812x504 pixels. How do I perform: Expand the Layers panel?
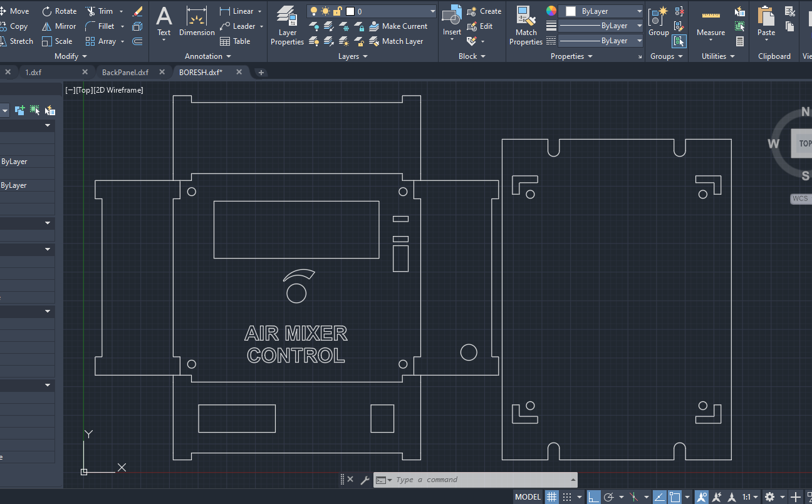tap(353, 56)
